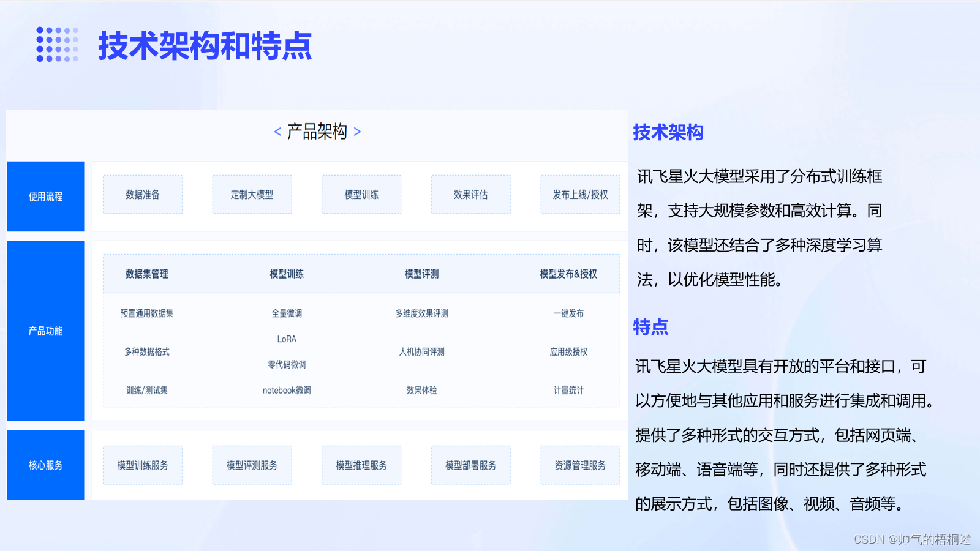Click the 应用级授权 item
The height and width of the screenshot is (551, 980).
(x=568, y=351)
